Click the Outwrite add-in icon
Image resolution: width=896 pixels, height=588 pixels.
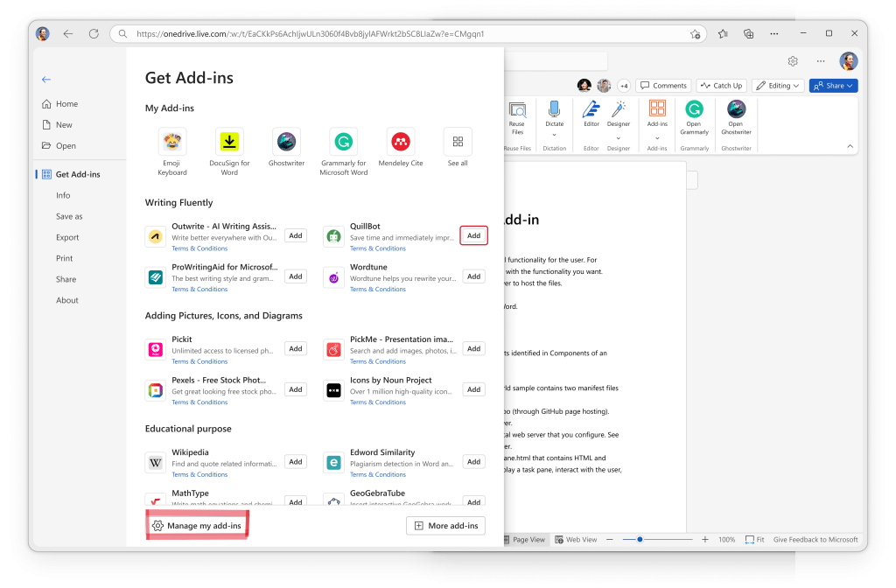tap(156, 236)
